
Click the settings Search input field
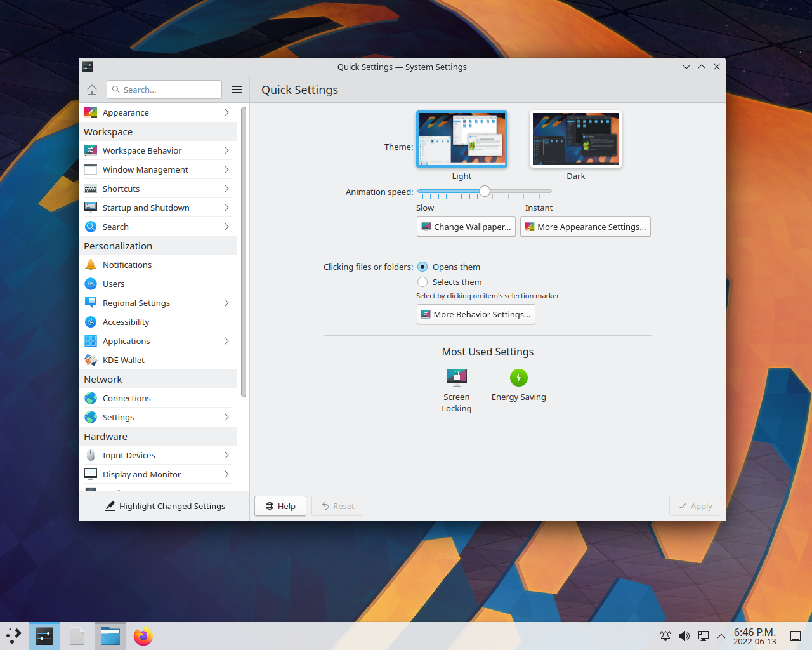[x=164, y=90]
